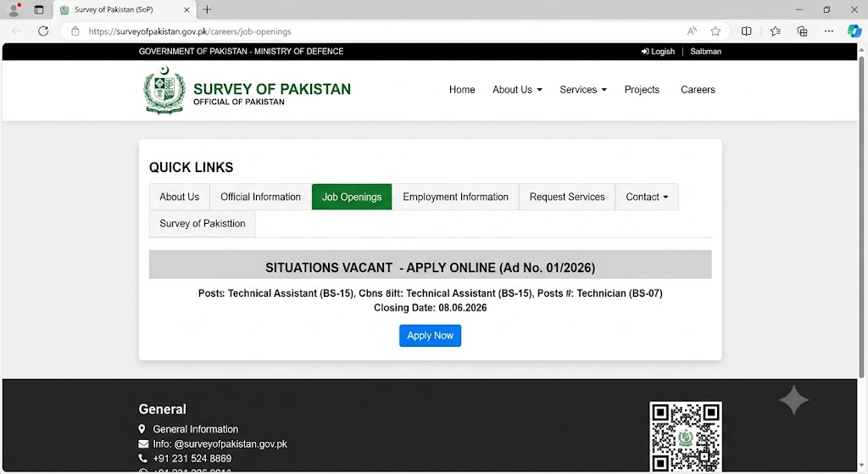868x474 pixels.
Task: Click the phone icon in footer
Action: (142, 459)
